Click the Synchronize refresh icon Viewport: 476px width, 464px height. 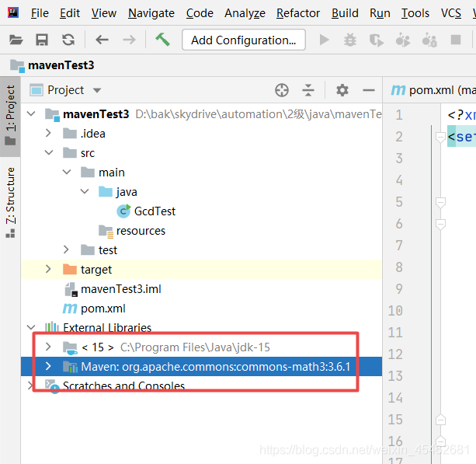68,40
